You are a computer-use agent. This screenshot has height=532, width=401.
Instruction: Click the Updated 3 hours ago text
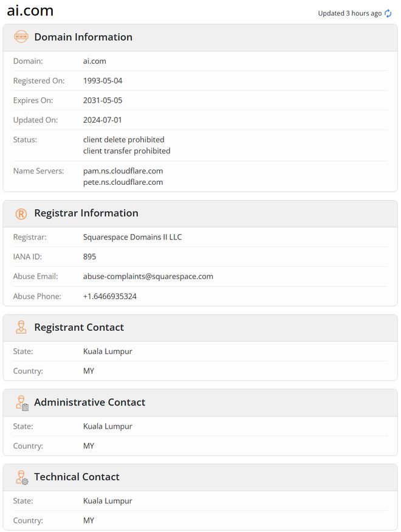pos(350,13)
